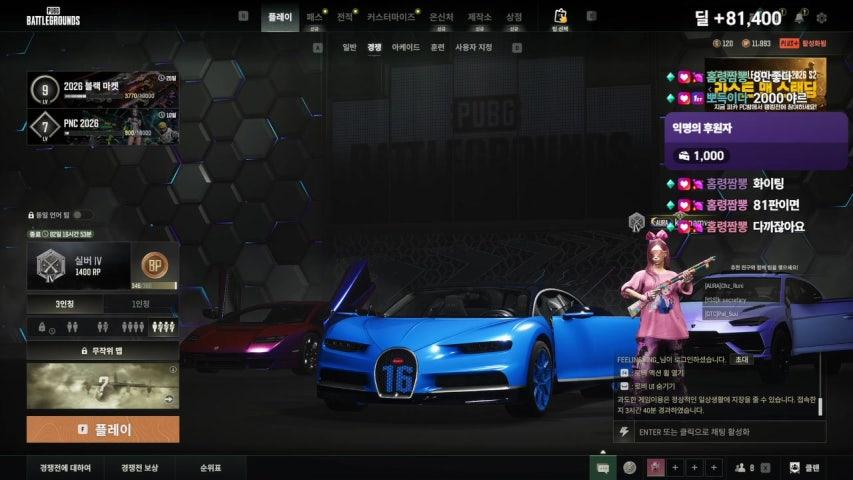Click the PNC 2026 level 7 badge
853x480 pixels.
click(45, 127)
